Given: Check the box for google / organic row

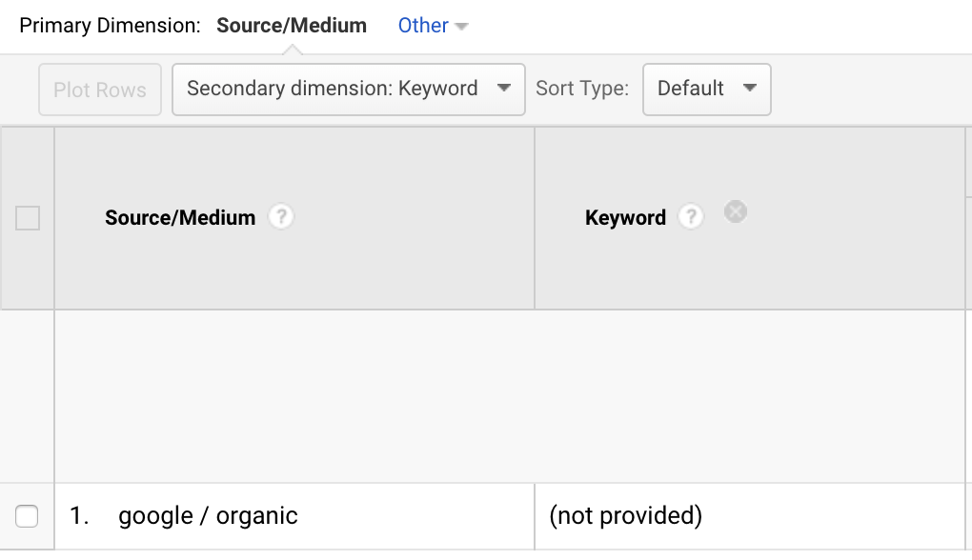Looking at the screenshot, I should point(28,516).
